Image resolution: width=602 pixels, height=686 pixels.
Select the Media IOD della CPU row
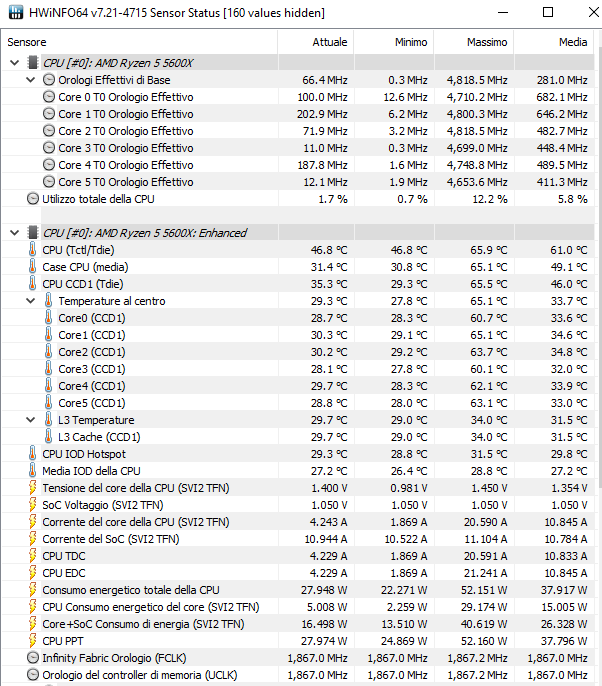pos(298,471)
